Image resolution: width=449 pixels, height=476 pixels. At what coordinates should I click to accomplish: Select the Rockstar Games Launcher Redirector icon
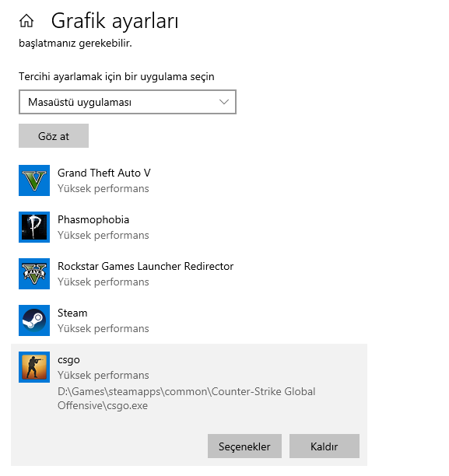(x=34, y=274)
